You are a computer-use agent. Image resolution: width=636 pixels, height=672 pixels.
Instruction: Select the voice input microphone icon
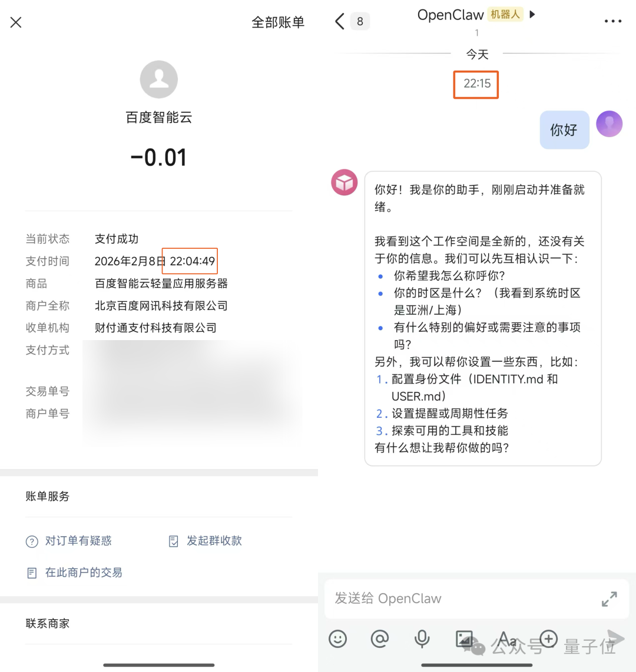point(422,639)
